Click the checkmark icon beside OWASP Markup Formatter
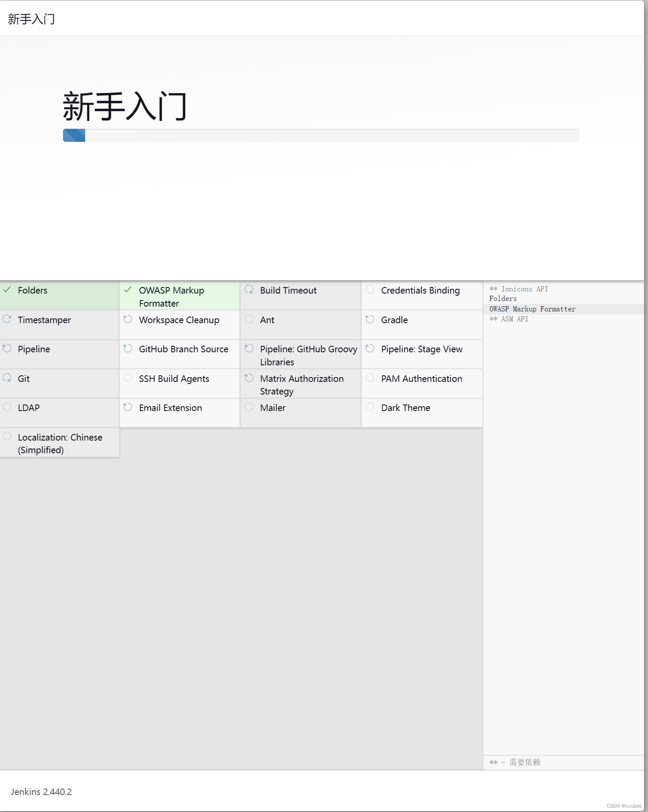The width and height of the screenshot is (648, 812). pos(128,290)
